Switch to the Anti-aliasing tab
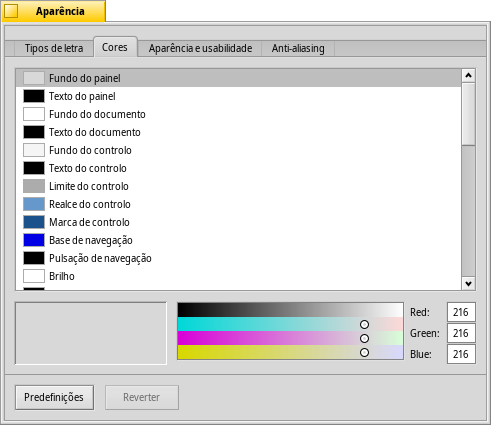The height and width of the screenshot is (425, 491). click(x=298, y=48)
